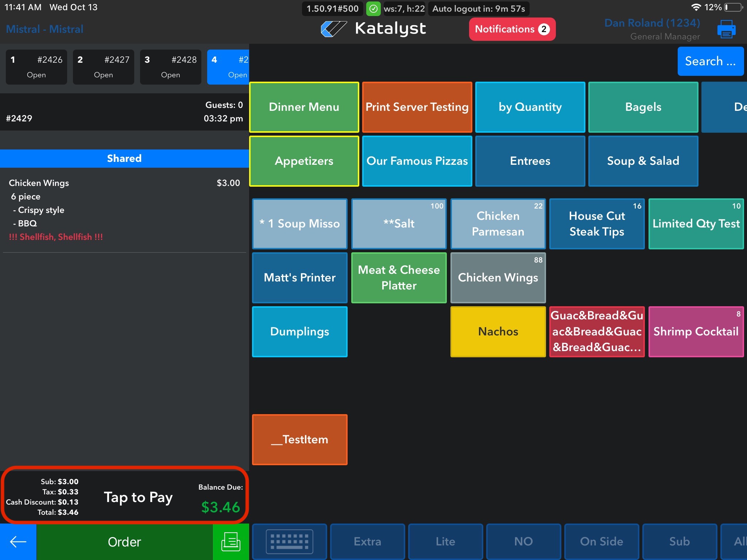Send order with green Order button

coord(124,542)
